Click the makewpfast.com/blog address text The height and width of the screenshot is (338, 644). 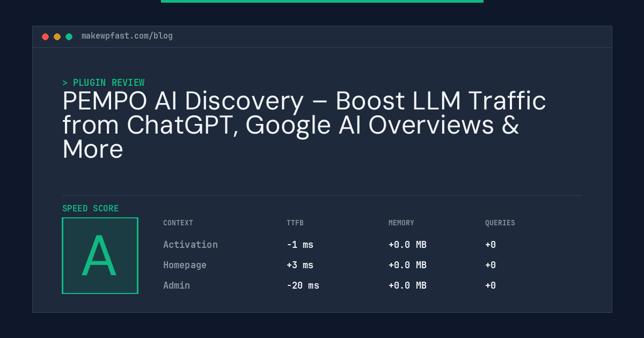tap(127, 36)
